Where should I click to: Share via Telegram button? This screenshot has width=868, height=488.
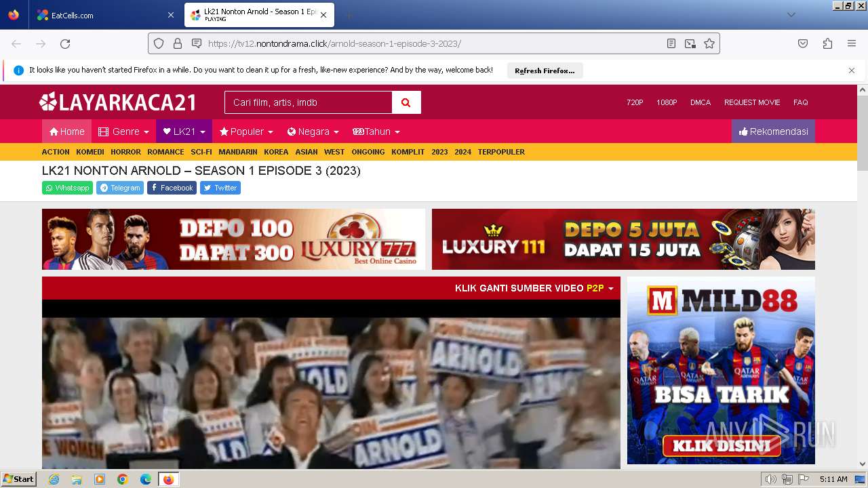[120, 188]
